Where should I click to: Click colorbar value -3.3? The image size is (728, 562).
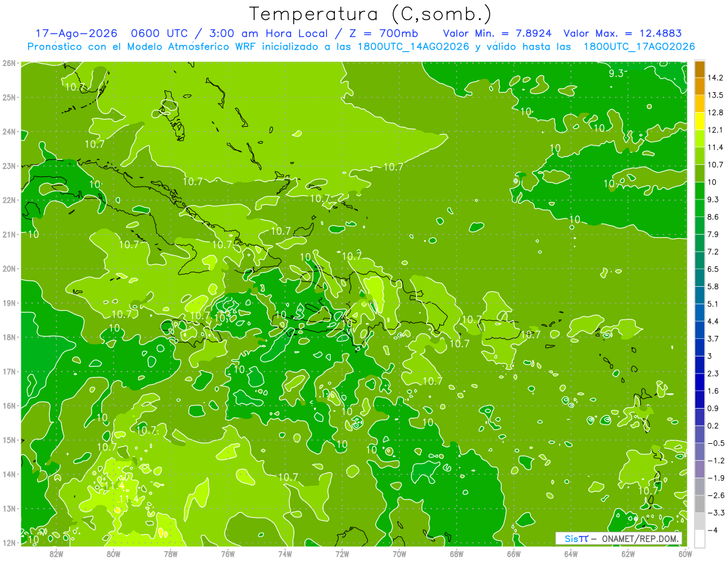(x=716, y=513)
